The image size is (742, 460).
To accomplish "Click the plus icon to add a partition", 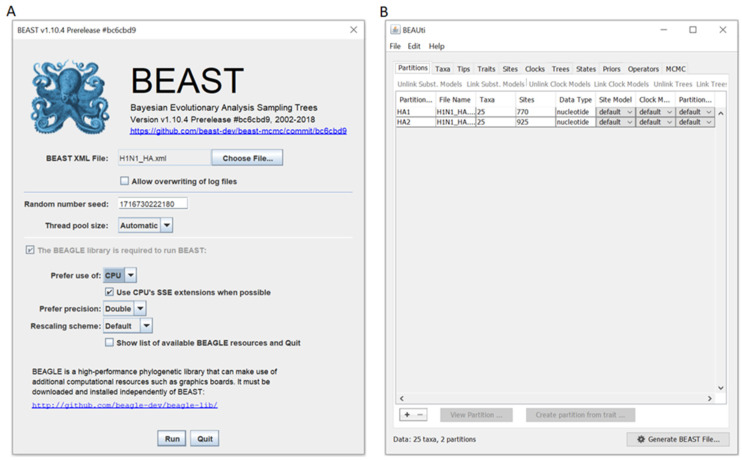I will pos(407,415).
